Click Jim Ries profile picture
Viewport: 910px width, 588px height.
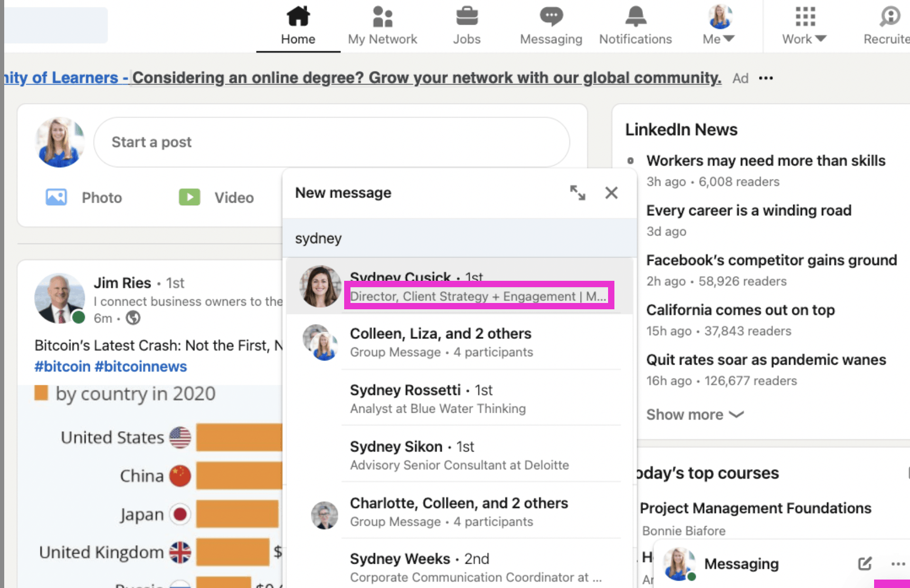[60, 298]
